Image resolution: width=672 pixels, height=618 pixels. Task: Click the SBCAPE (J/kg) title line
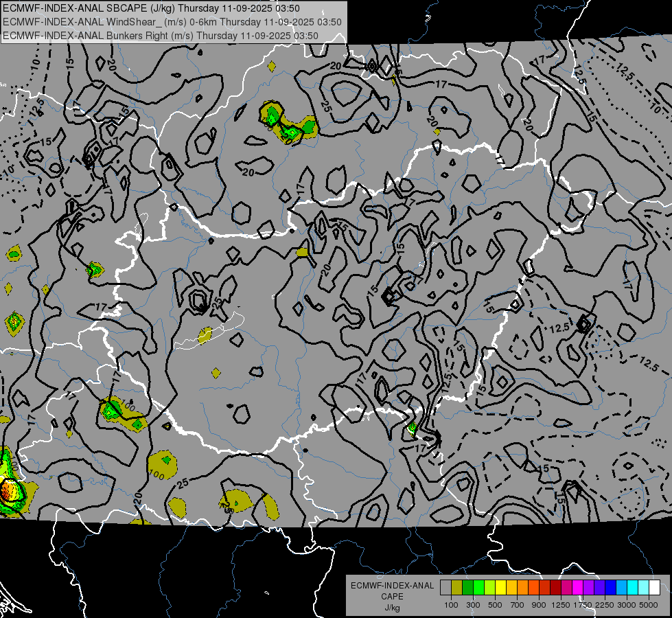151,8
